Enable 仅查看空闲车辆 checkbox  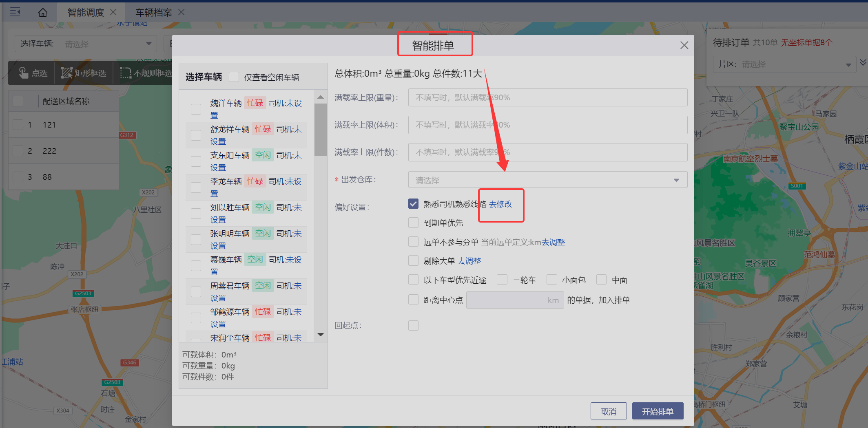[234, 77]
